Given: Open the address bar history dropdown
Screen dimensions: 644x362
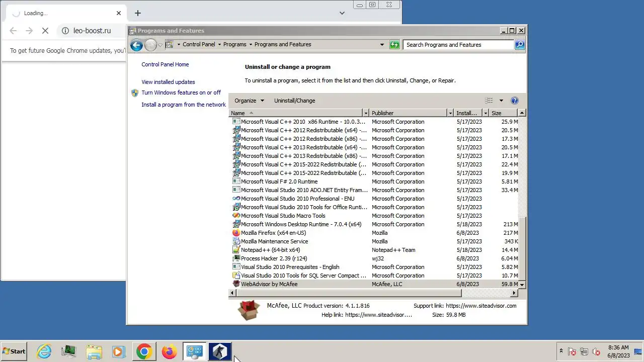Looking at the screenshot, I should pos(382,45).
